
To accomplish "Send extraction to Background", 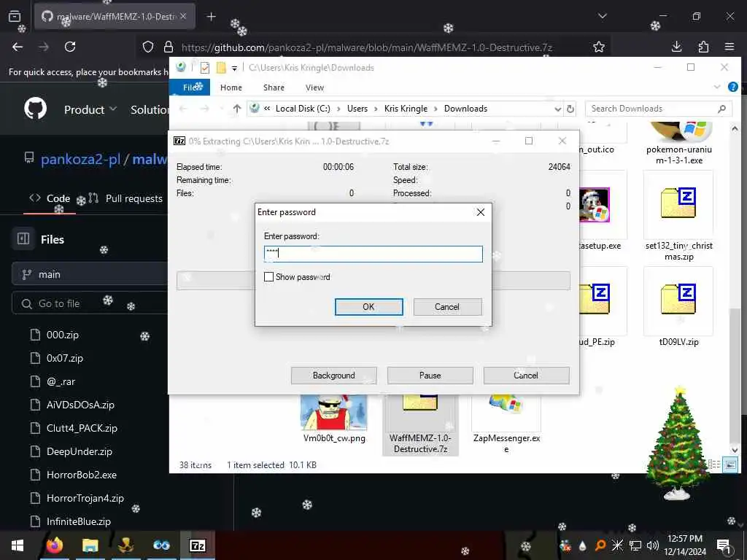I will pos(334,376).
